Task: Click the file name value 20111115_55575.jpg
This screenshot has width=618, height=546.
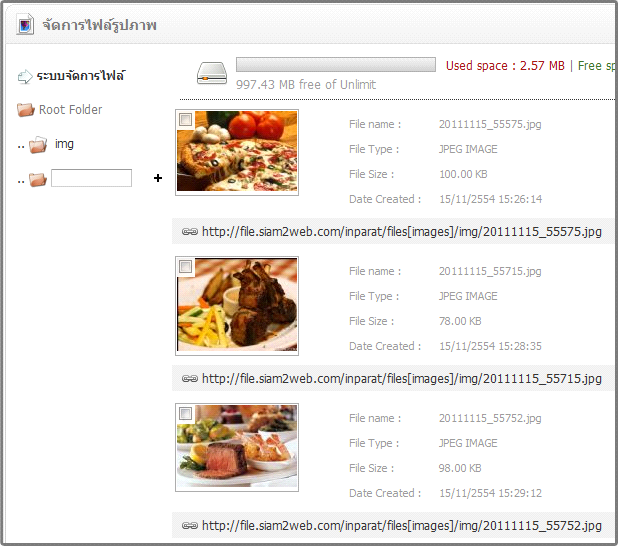Action: 490,125
